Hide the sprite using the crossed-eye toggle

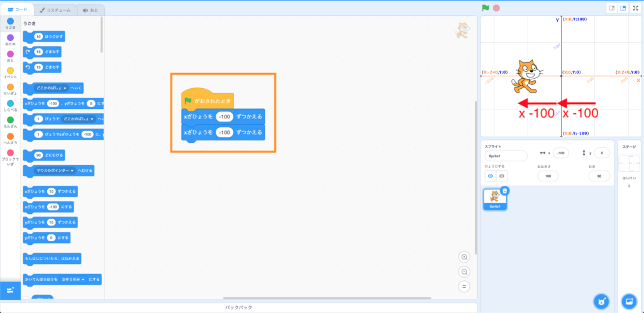pyautogui.click(x=501, y=176)
